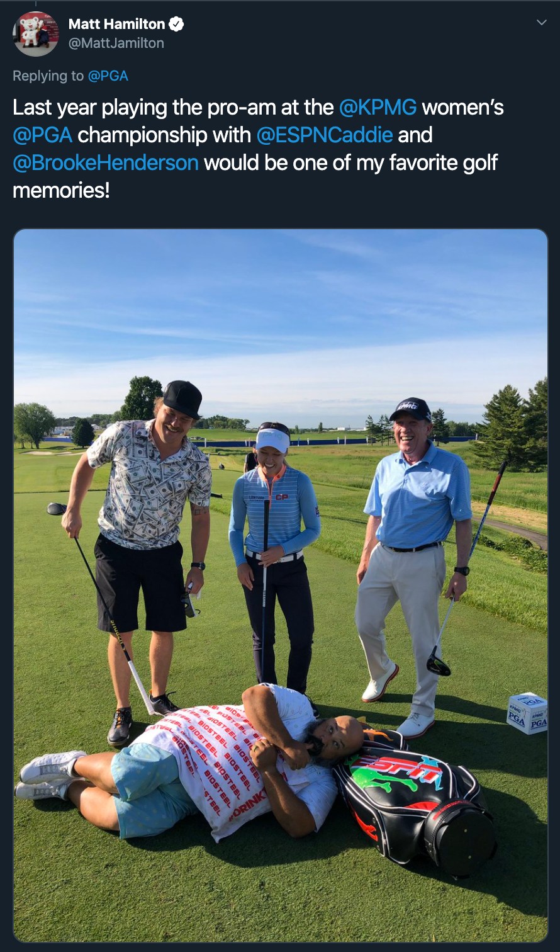
Task: Click the blue verified badge
Action: pos(177,25)
